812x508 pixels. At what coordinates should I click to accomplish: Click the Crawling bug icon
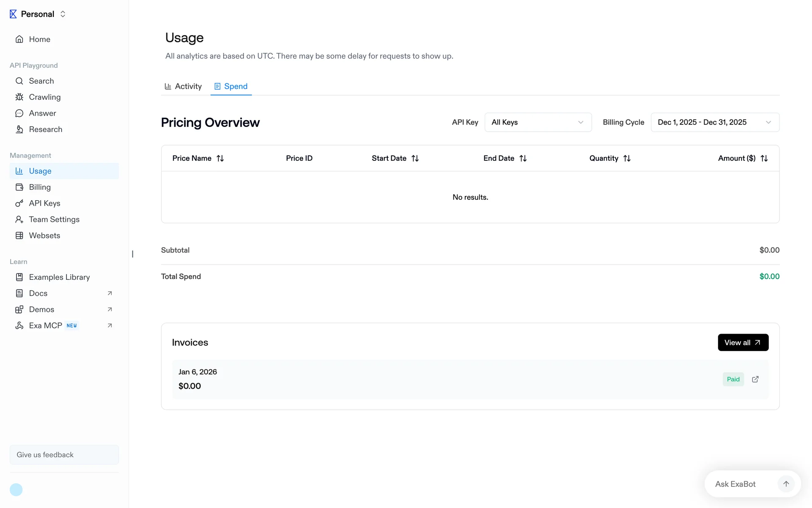click(x=19, y=97)
